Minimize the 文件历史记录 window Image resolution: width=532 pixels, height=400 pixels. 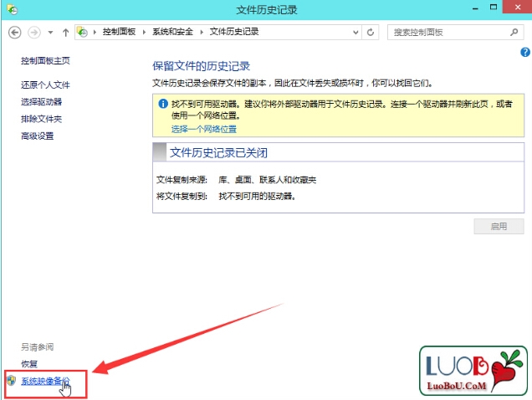[475, 8]
